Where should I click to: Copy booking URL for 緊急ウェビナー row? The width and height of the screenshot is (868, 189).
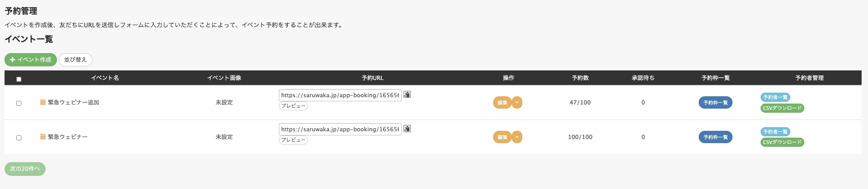pyautogui.click(x=407, y=129)
